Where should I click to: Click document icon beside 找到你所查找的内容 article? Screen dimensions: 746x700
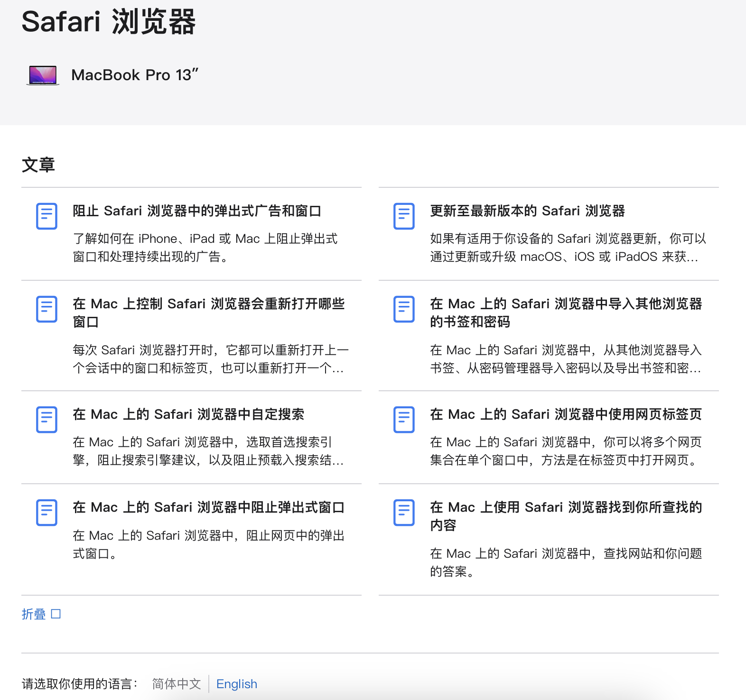tap(404, 513)
